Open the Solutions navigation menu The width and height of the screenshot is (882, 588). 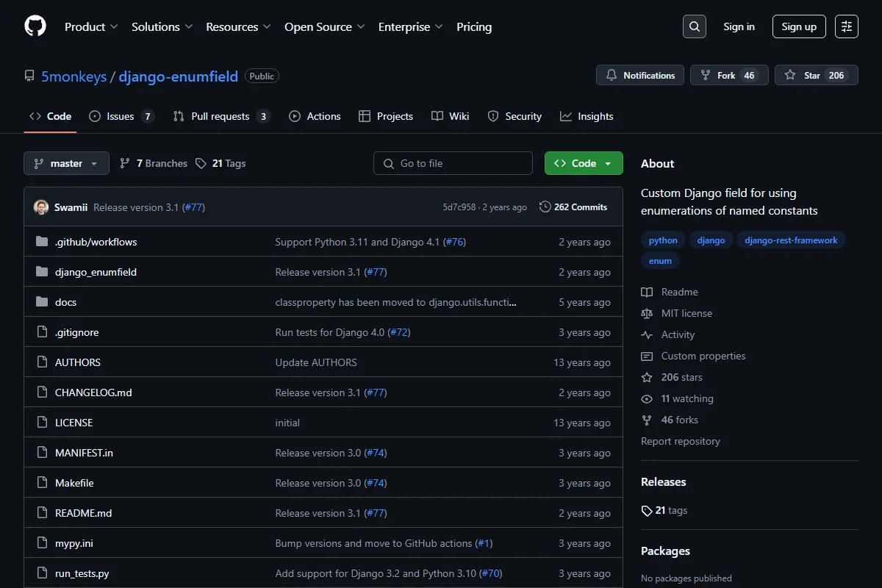tap(162, 26)
